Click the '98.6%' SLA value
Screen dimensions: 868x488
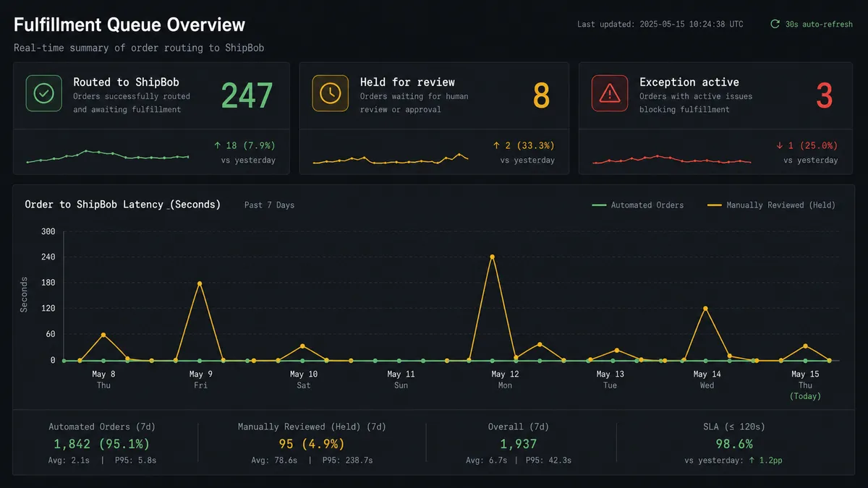[x=733, y=444]
